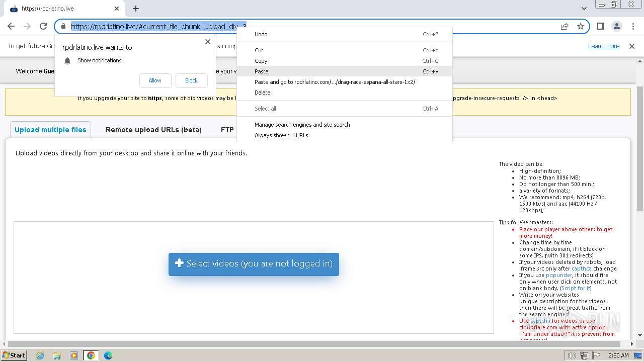Open a new tab with the plus icon
Image resolution: width=644 pixels, height=362 pixels.
coord(136,9)
